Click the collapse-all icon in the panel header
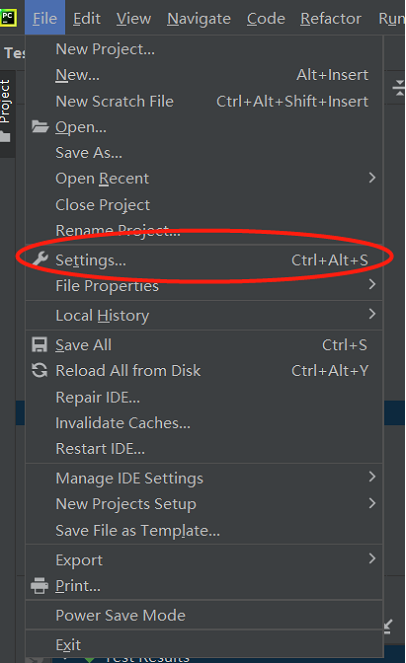 click(x=398, y=88)
